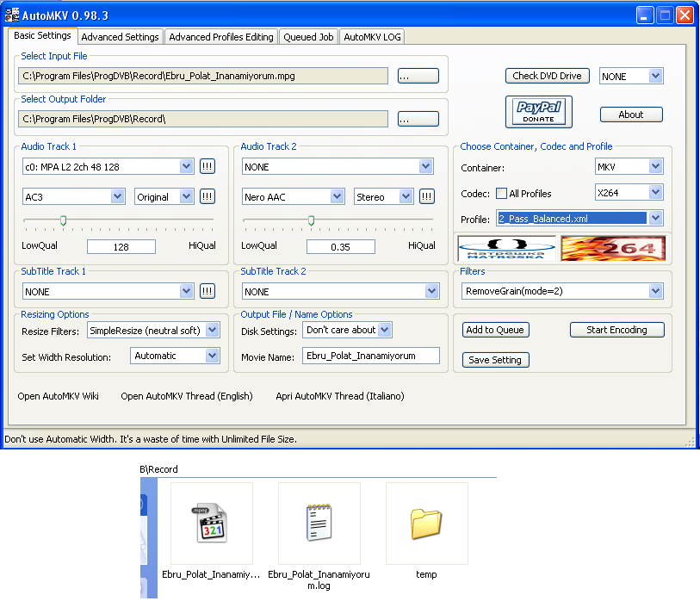The width and height of the screenshot is (700, 601).
Task: Toggle the All Profiles checkbox
Action: (502, 194)
